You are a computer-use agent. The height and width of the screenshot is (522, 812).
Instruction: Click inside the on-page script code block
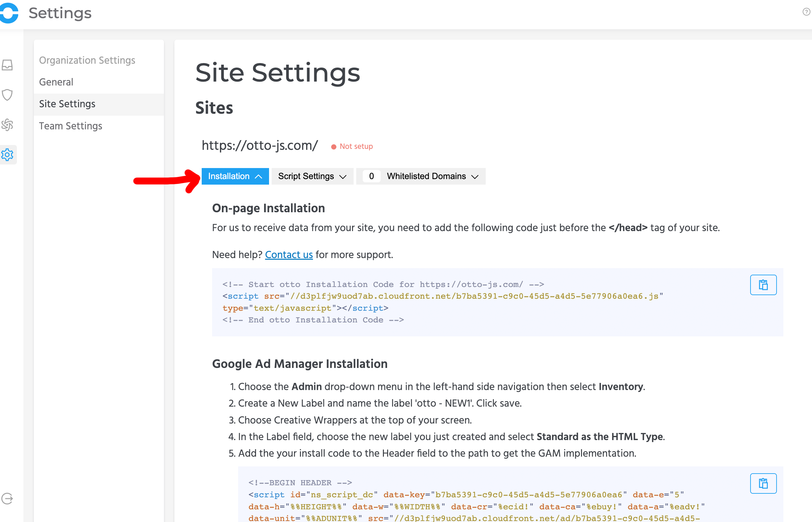click(x=498, y=302)
